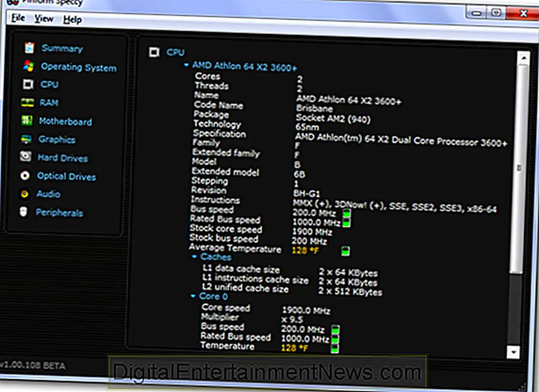Click the CPU chip icon in sidebar
539x392 pixels.
point(28,84)
